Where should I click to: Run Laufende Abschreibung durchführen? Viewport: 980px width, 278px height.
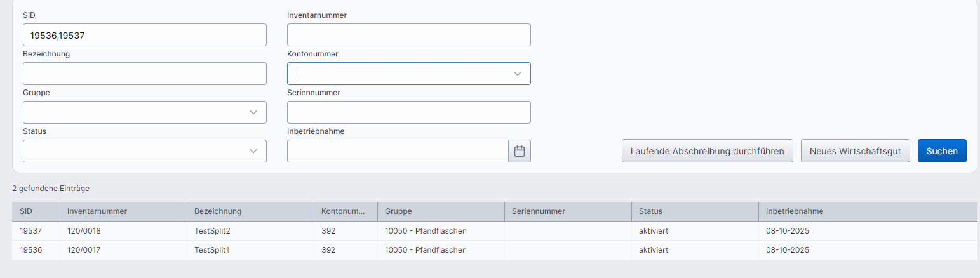coord(707,151)
